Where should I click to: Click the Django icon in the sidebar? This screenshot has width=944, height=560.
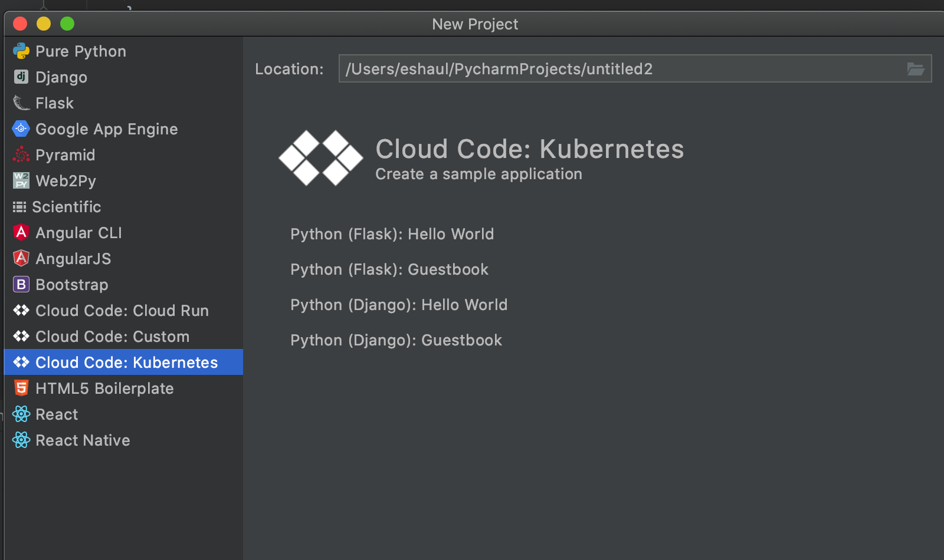[x=21, y=77]
